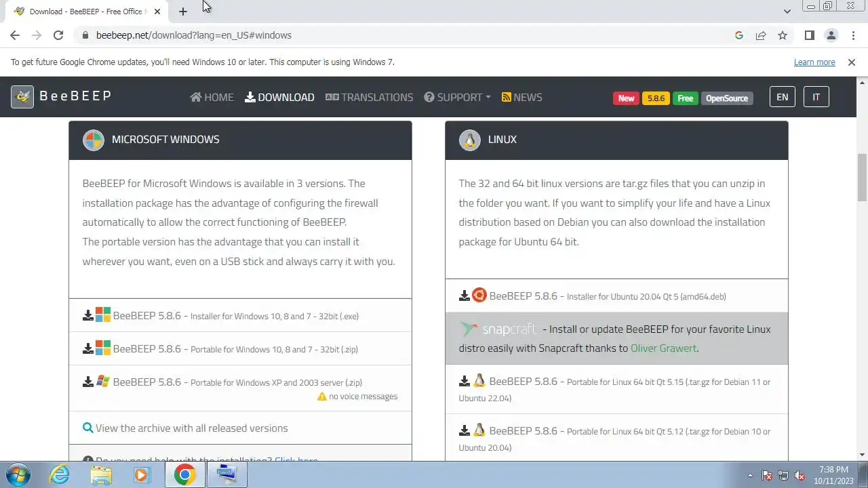Click the share page icon in address bar

[x=761, y=35]
